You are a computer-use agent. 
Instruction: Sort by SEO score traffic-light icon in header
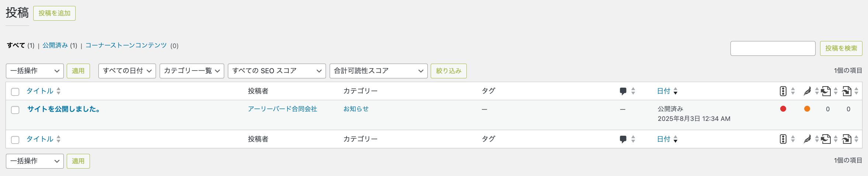tap(783, 91)
